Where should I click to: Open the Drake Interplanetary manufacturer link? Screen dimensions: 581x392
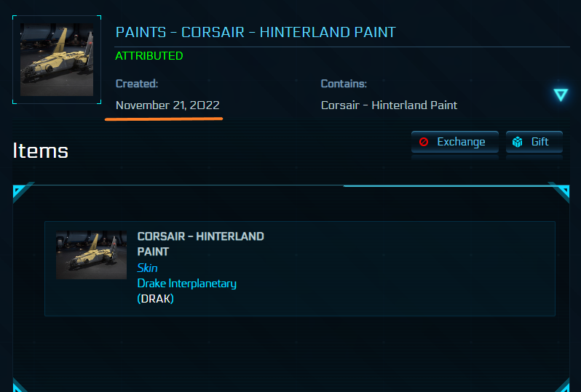coord(186,284)
